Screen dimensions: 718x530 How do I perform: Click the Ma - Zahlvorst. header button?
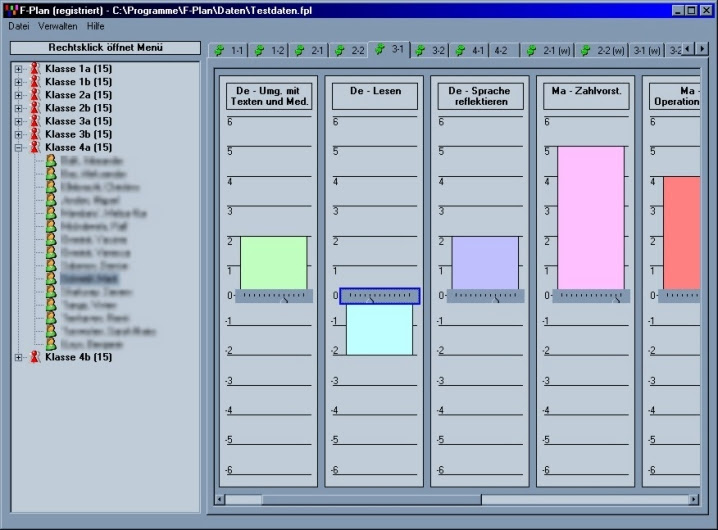pos(587,96)
